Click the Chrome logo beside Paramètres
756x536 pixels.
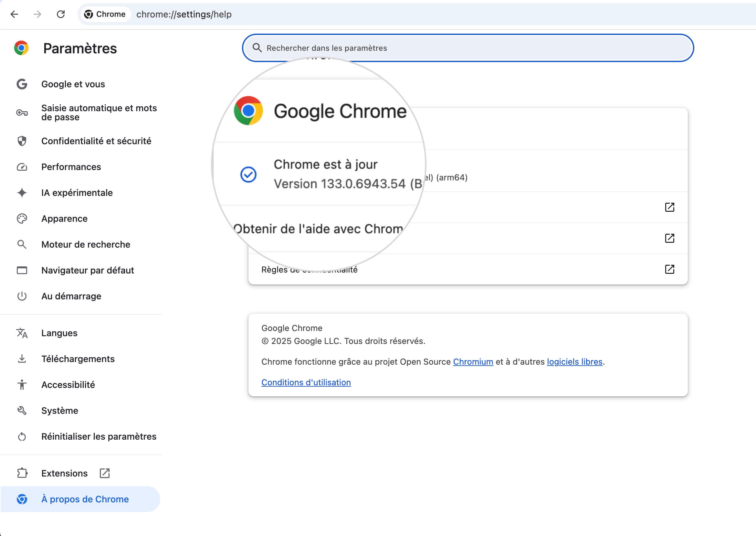pos(21,48)
